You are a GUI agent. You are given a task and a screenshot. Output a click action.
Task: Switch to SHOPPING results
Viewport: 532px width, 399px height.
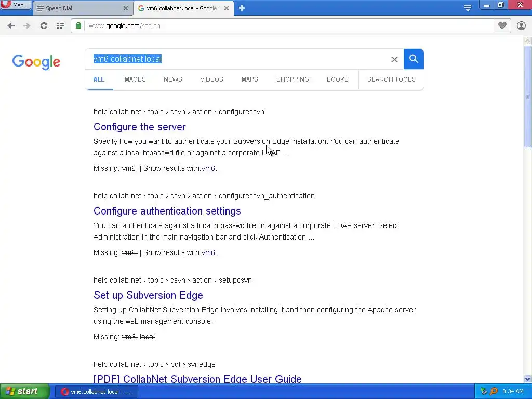[292, 79]
